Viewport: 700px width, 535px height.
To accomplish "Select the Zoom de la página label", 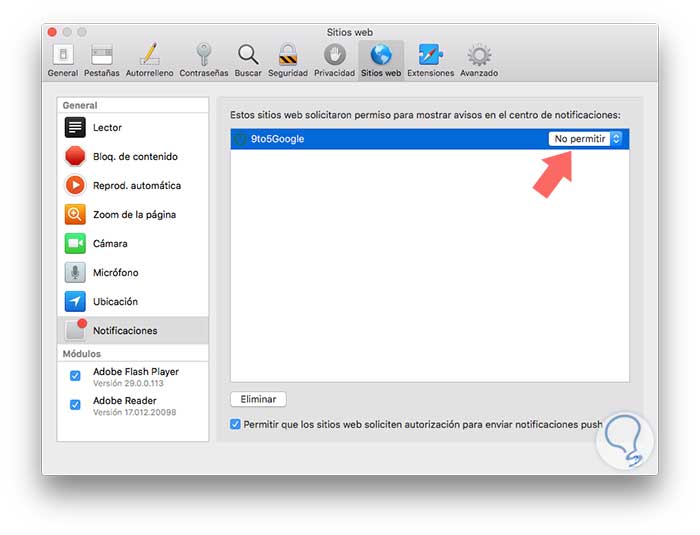I will pyautogui.click(x=134, y=215).
